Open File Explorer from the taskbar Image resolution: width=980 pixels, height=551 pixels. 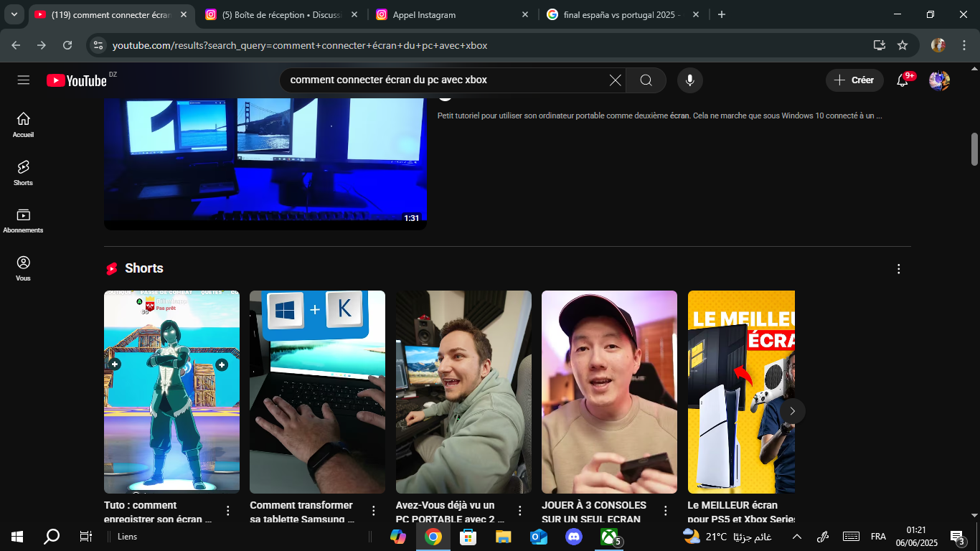[503, 537]
